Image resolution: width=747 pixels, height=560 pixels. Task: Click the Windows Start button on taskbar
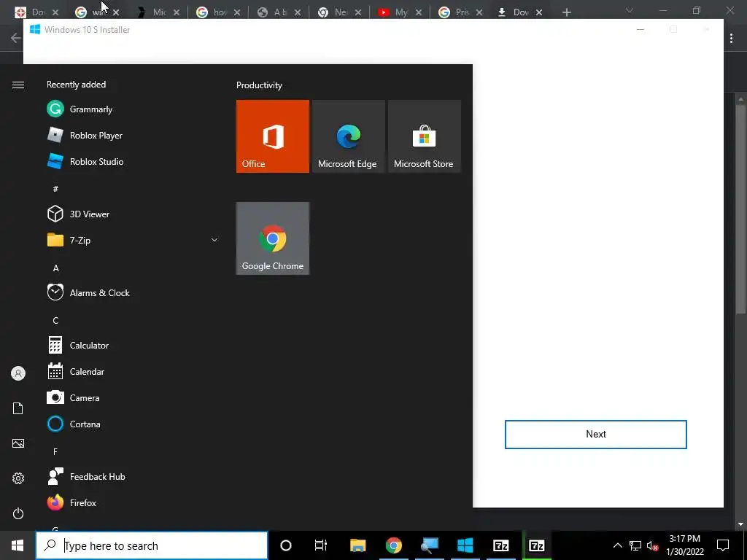(18, 545)
